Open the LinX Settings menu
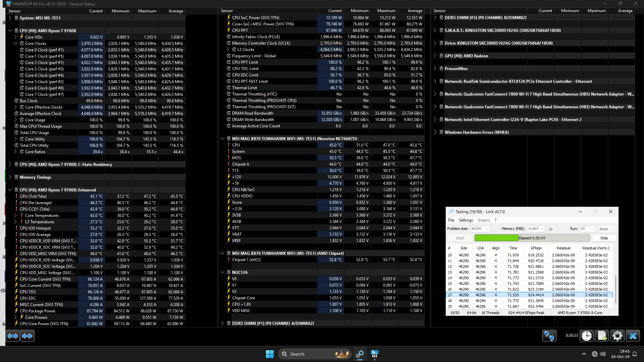The height and width of the screenshot is (362, 644). (x=466, y=220)
